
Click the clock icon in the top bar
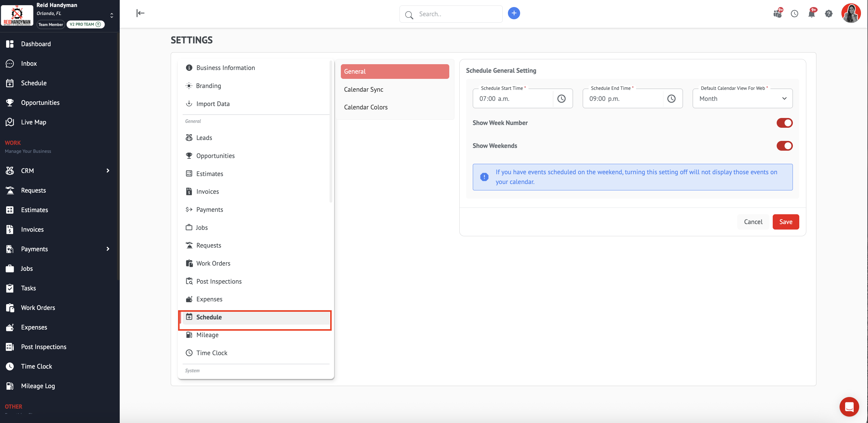pyautogui.click(x=794, y=13)
